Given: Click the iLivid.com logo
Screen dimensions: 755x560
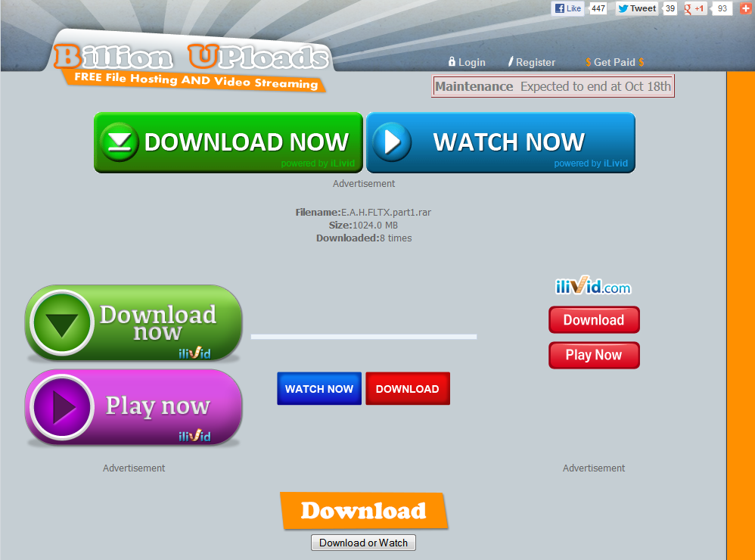Looking at the screenshot, I should click(593, 287).
